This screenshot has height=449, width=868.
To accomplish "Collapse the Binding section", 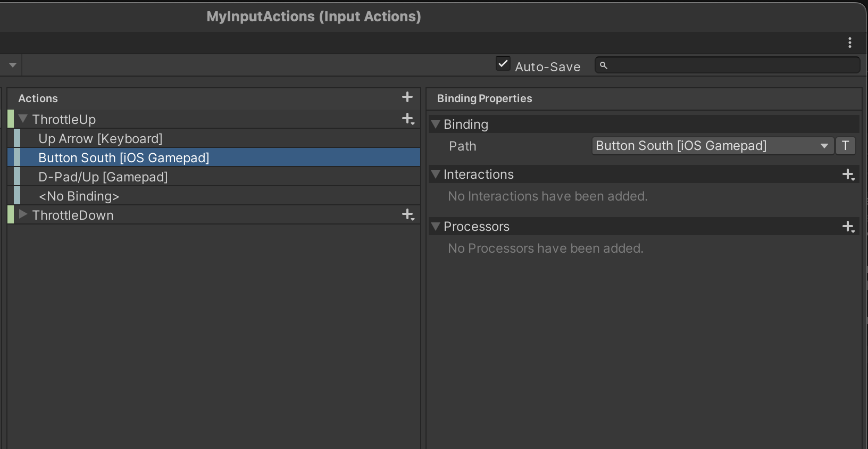I will coord(436,124).
